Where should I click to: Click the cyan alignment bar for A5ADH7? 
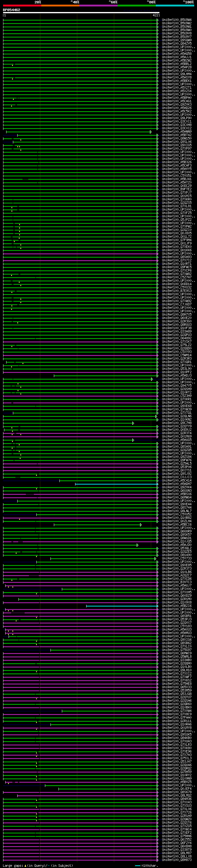click(x=117, y=484)
